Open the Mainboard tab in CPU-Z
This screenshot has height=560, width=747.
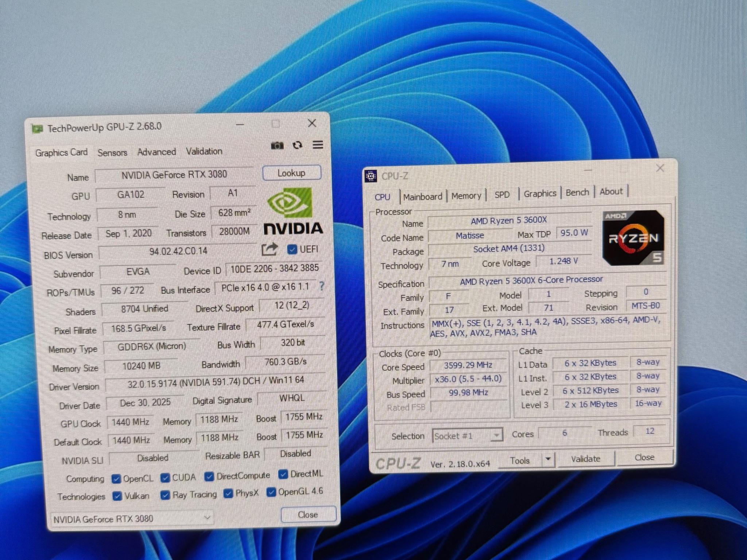click(423, 197)
